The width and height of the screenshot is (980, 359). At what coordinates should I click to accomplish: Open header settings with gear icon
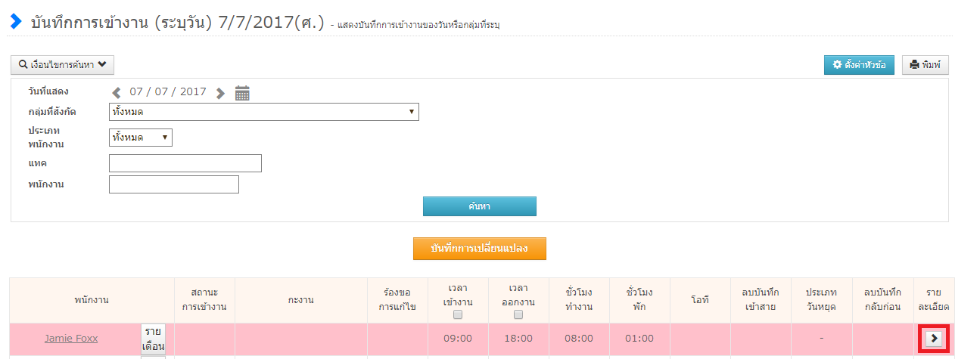point(859,65)
